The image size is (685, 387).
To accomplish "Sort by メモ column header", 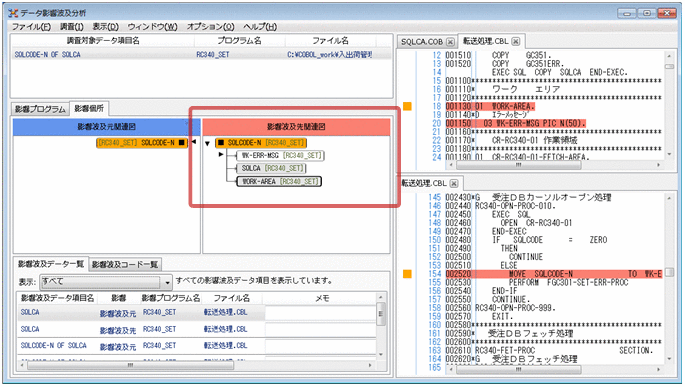I will (x=322, y=298).
